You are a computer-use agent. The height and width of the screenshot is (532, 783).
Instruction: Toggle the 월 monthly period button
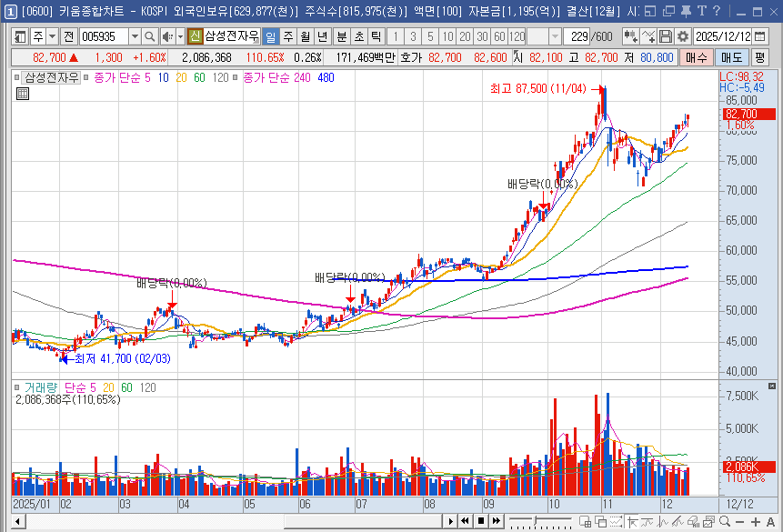point(306,36)
